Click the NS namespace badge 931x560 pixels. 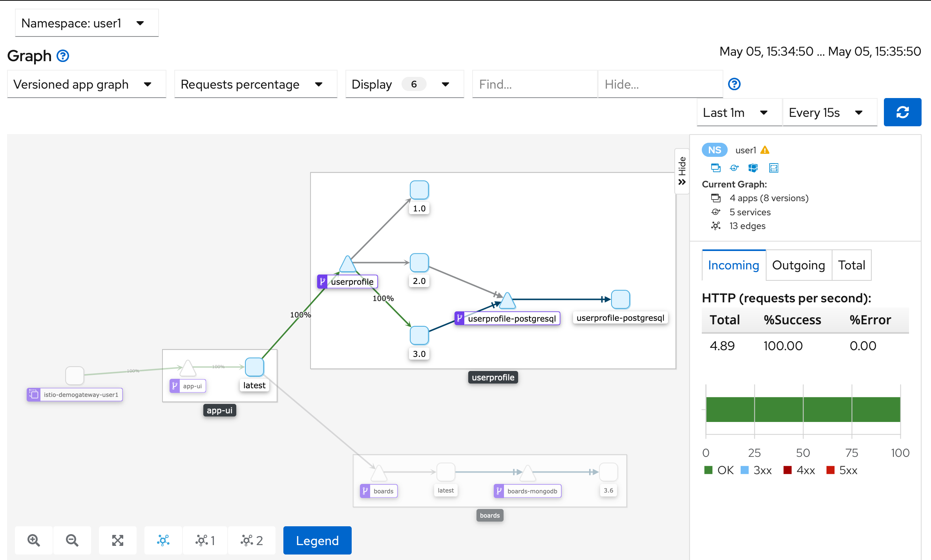[x=714, y=150]
